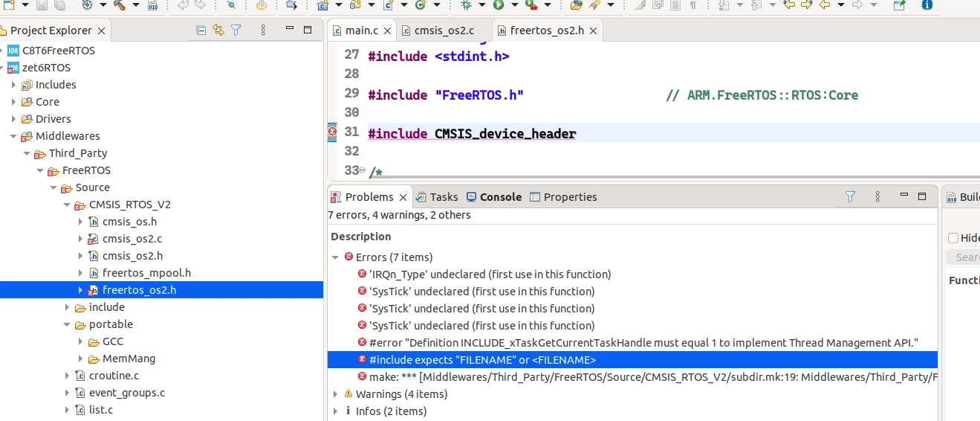Click the error marker on line 31

332,132
